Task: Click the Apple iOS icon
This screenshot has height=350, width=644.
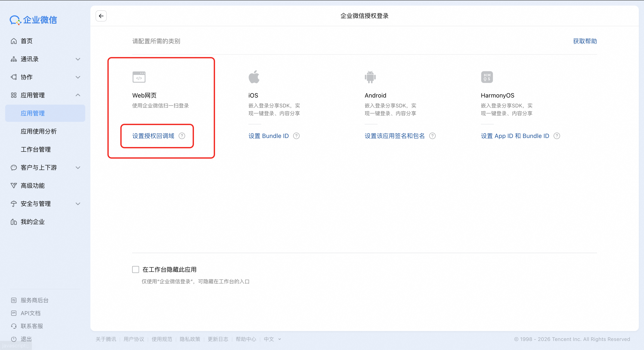Action: point(254,77)
